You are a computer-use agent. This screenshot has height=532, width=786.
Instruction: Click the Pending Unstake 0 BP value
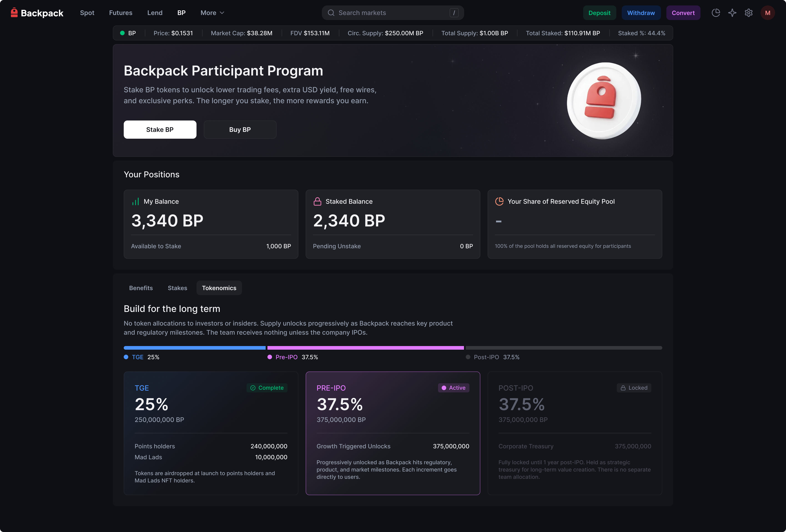point(466,246)
